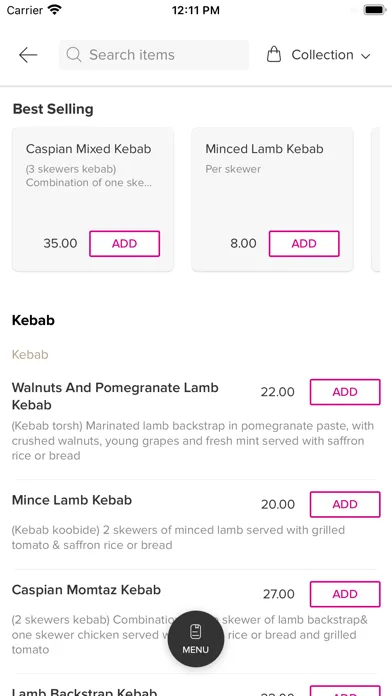Image resolution: width=392 pixels, height=696 pixels.
Task: Expand the Collection dropdown chevron
Action: 365,56
